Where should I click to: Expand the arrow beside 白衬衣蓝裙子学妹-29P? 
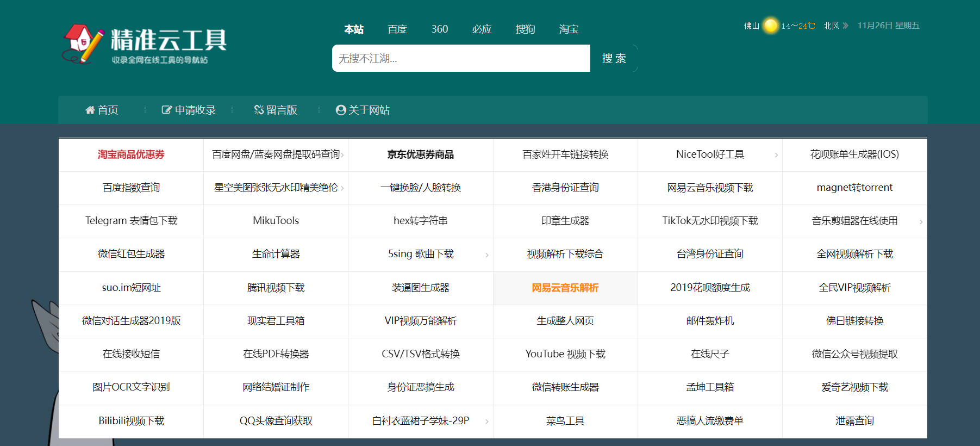tap(486, 422)
